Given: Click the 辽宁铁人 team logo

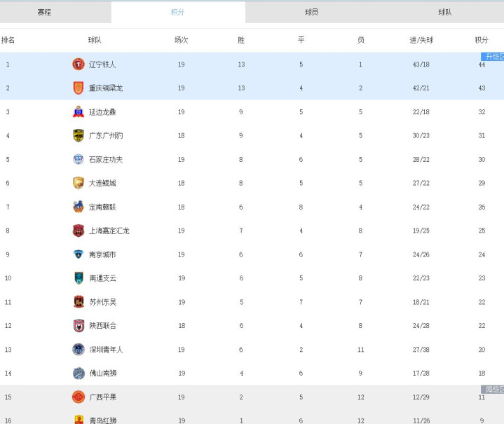Looking at the screenshot, I should tap(79, 64).
